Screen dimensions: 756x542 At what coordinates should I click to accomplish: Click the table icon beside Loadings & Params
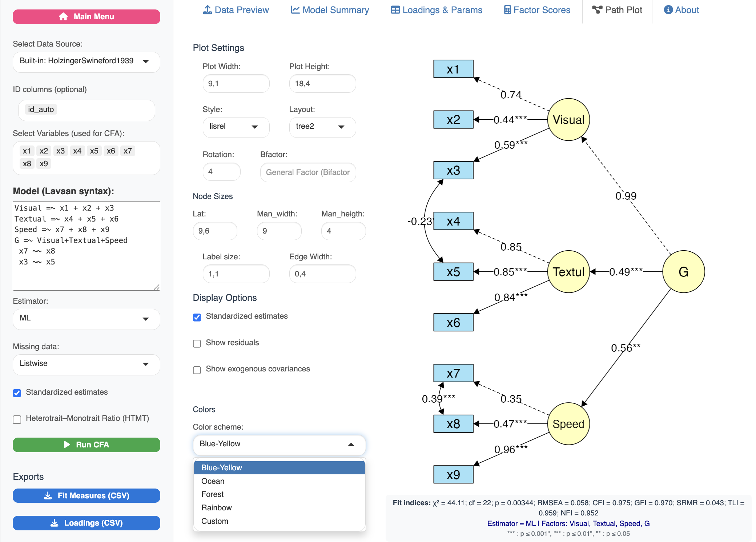pyautogui.click(x=395, y=10)
